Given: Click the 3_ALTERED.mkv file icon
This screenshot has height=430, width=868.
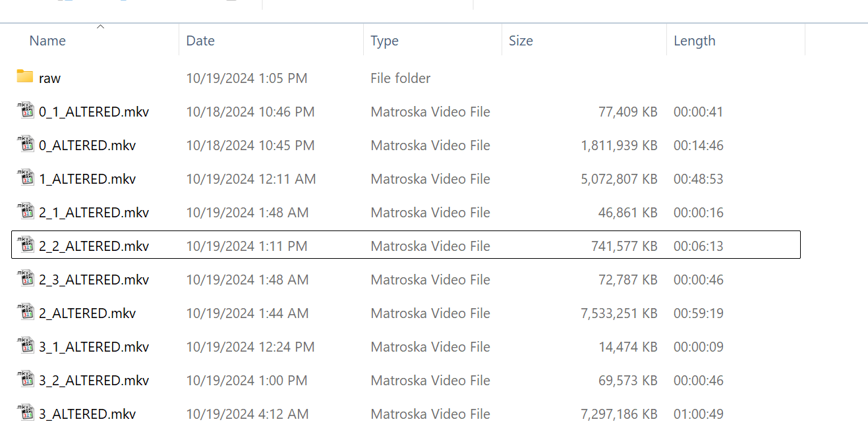Looking at the screenshot, I should click(25, 413).
